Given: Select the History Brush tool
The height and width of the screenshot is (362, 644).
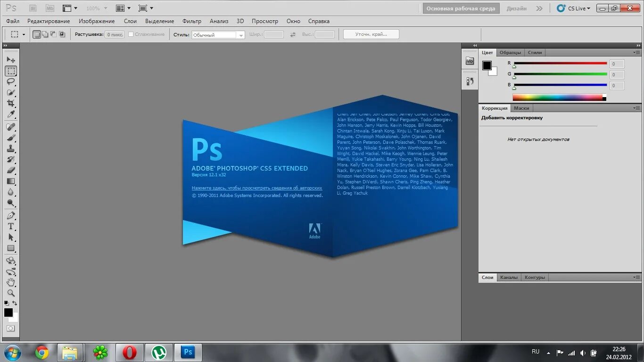Looking at the screenshot, I should [x=11, y=160].
